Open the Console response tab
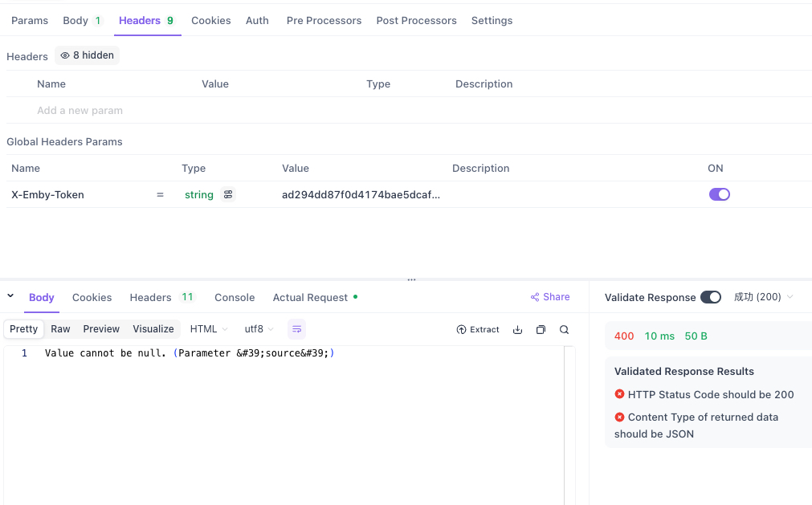Image resolution: width=812 pixels, height=505 pixels. click(x=235, y=297)
